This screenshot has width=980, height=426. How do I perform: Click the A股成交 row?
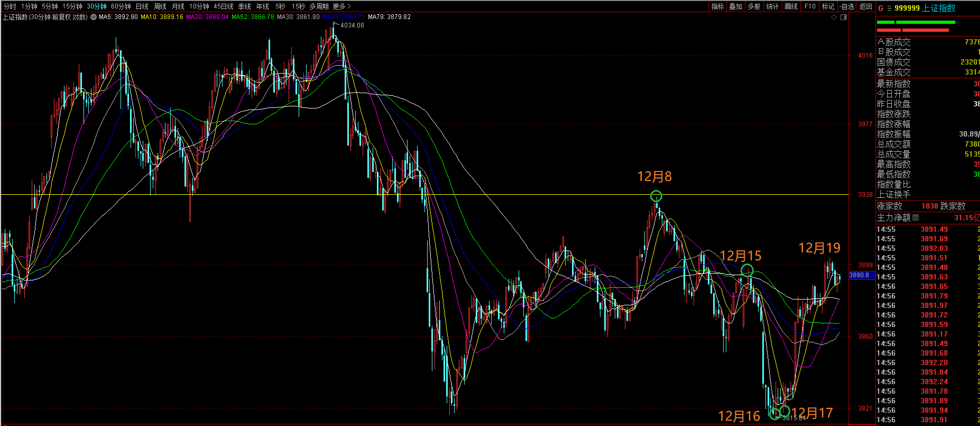(928, 42)
